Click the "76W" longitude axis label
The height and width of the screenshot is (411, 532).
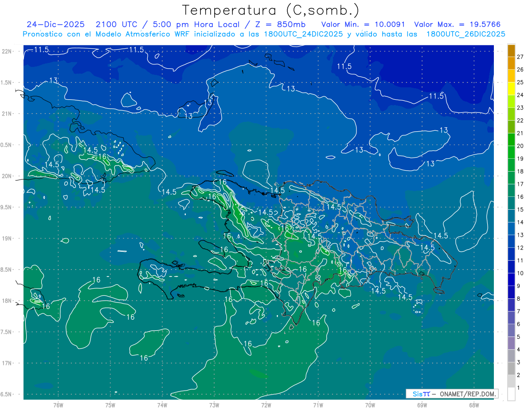point(59,405)
